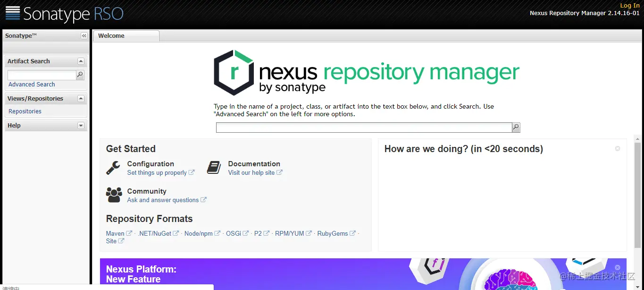Viewport: 644px width, 290px height.
Task: Open Set things up properly link
Action: [157, 173]
